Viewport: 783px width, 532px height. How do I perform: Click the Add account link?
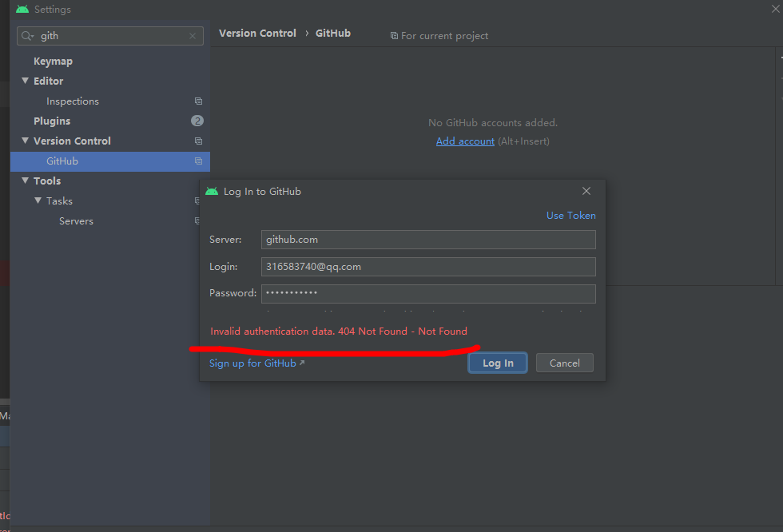click(465, 141)
